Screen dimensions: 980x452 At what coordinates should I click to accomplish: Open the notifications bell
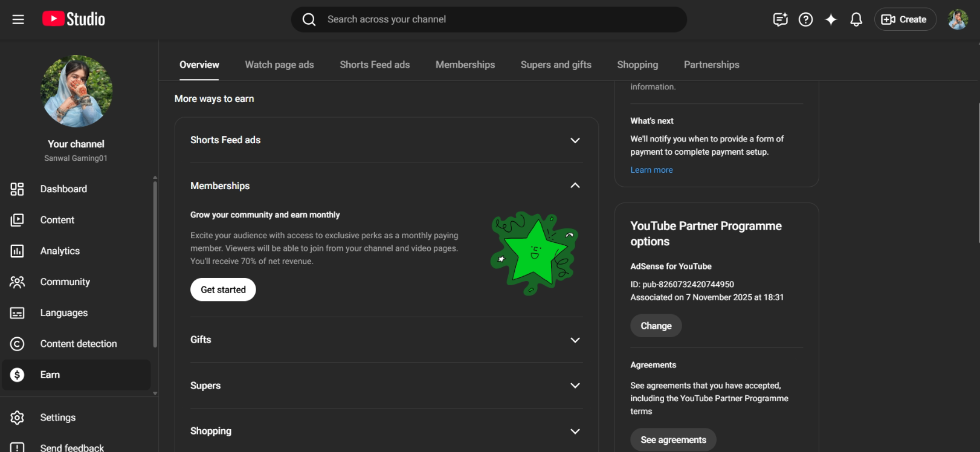[856, 19]
